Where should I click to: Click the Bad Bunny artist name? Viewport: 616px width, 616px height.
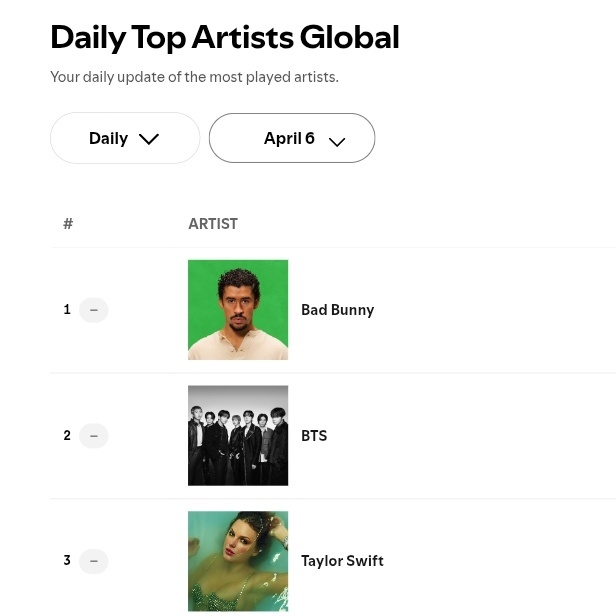click(x=337, y=310)
